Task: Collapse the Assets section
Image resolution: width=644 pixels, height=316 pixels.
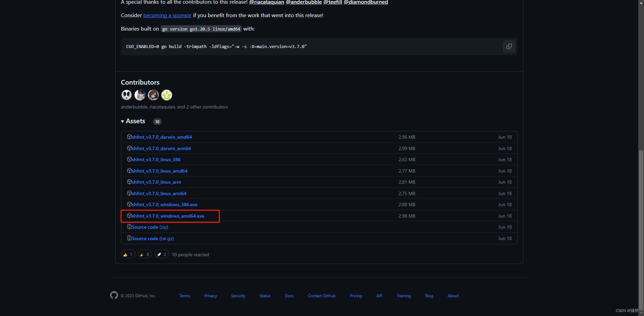Action: click(133, 121)
